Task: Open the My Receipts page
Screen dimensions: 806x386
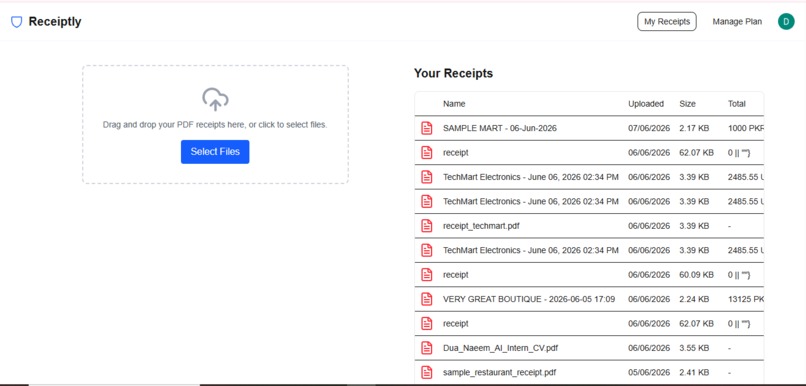Action: (667, 22)
